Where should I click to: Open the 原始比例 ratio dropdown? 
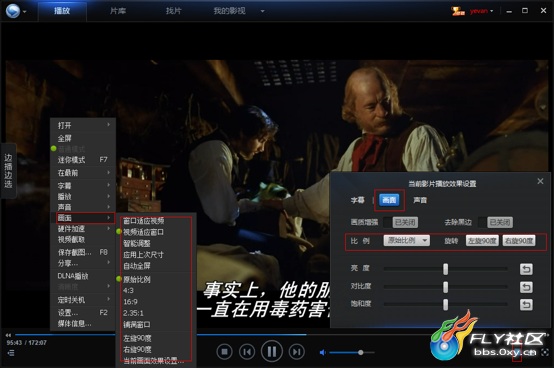[x=406, y=241]
